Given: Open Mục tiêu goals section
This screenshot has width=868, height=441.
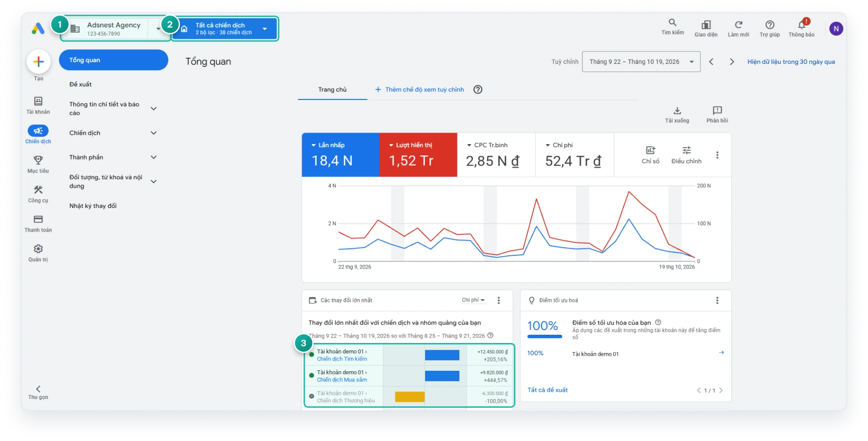Looking at the screenshot, I should coord(38,165).
